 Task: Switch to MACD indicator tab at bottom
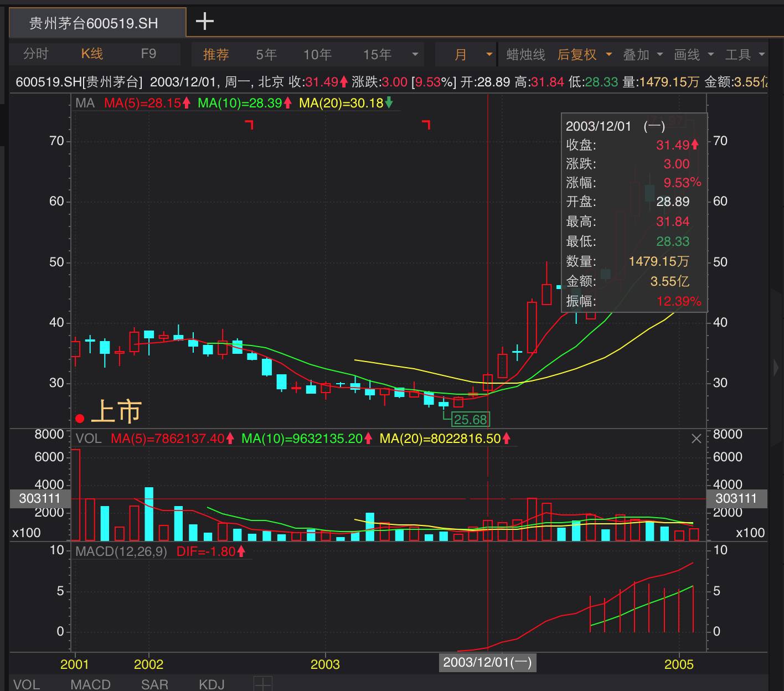(90, 684)
